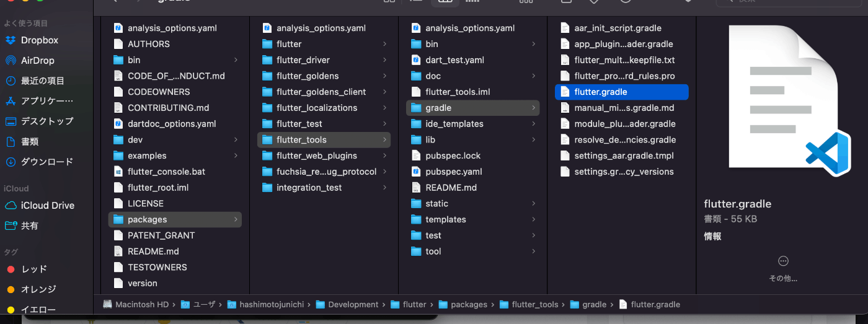Select the flutter.gradle file
Viewport: 868px width, 324px height.
pyautogui.click(x=621, y=92)
